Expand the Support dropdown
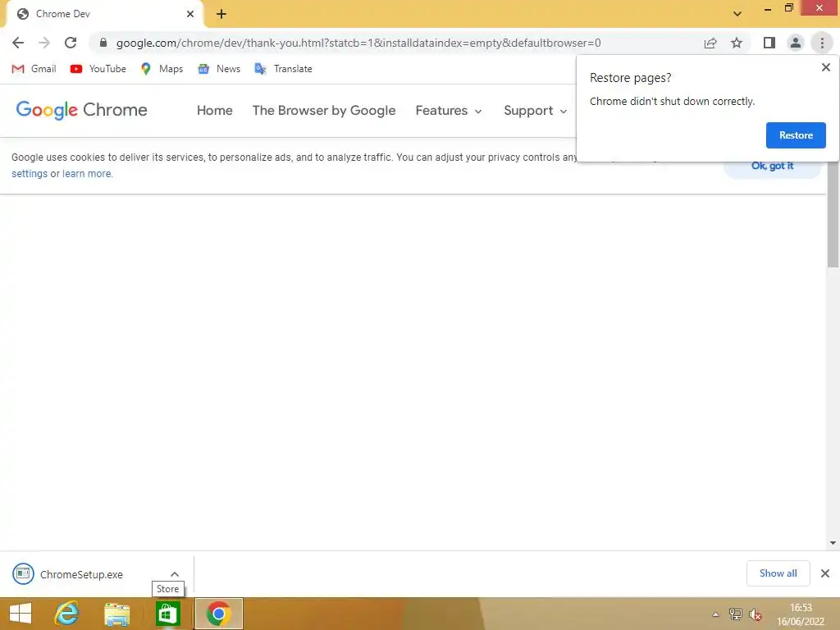 (x=535, y=111)
